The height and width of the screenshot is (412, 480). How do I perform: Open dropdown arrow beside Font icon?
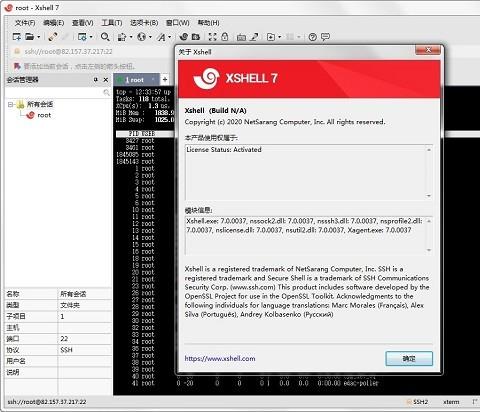[x=170, y=37]
